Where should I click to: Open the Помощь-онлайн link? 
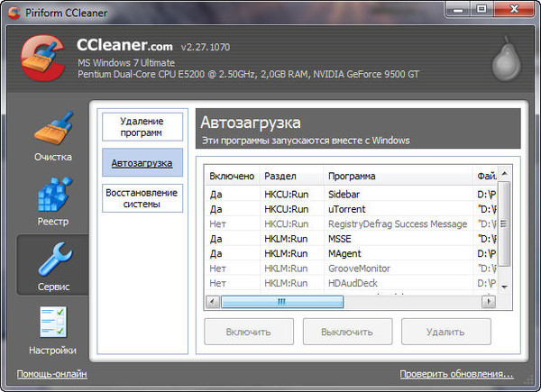(x=52, y=374)
